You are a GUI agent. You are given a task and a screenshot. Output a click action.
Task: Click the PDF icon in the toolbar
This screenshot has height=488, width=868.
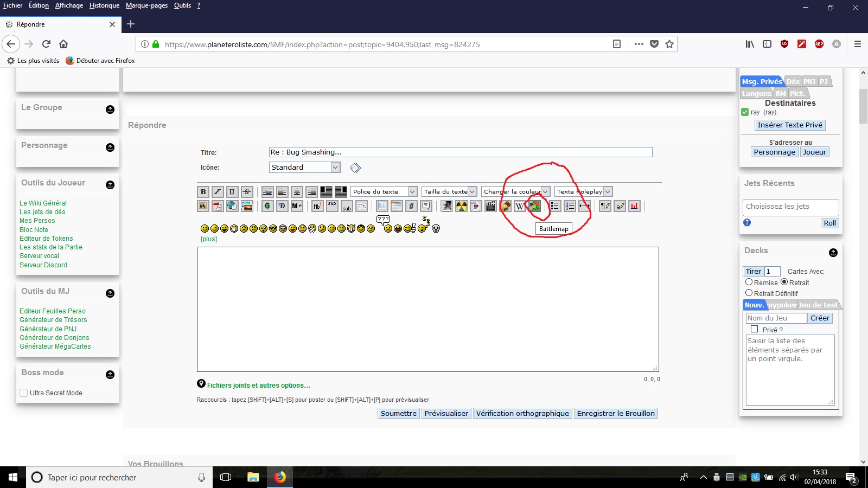[x=217, y=206]
